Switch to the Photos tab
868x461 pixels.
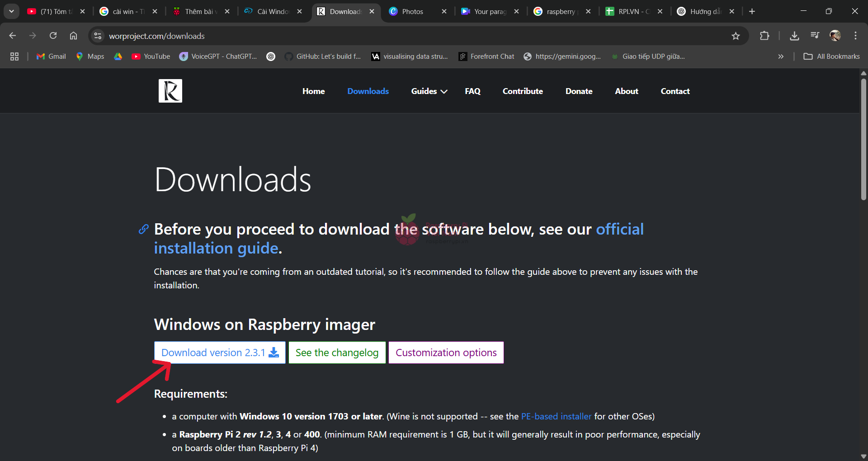[x=412, y=12]
